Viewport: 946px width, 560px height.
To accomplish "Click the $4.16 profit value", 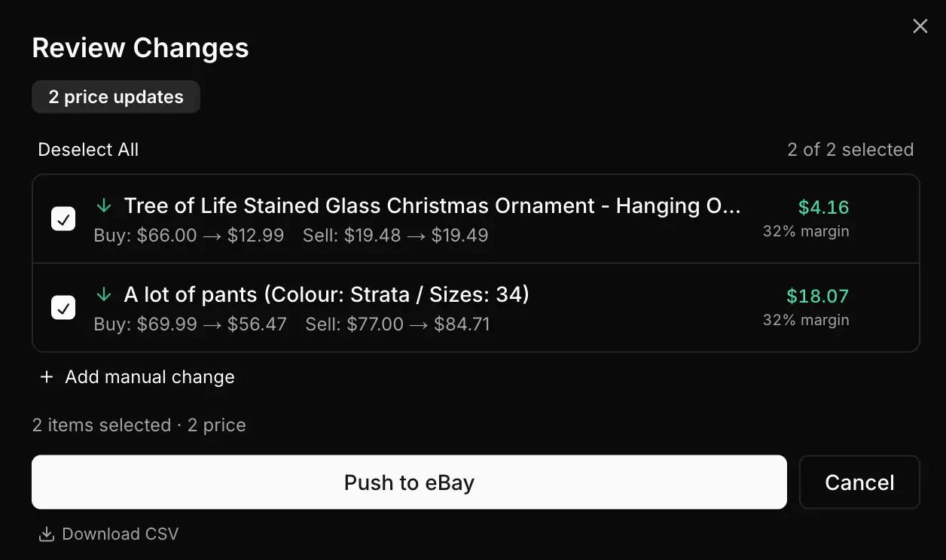I will click(823, 207).
